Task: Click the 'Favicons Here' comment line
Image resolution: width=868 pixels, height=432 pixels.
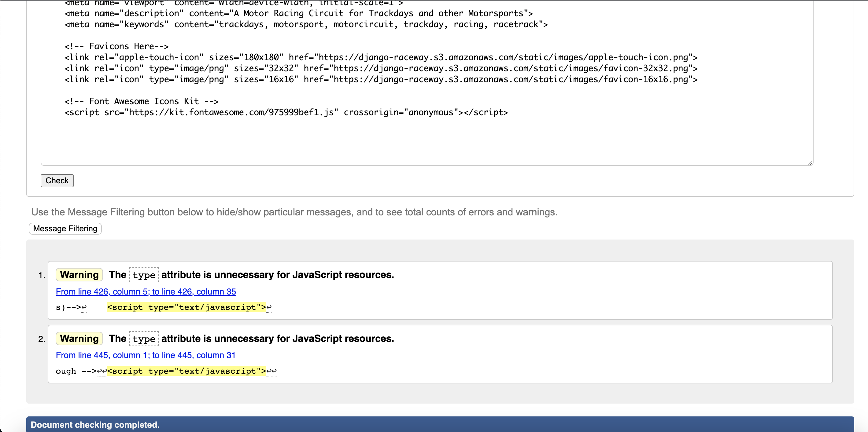Action: (116, 46)
